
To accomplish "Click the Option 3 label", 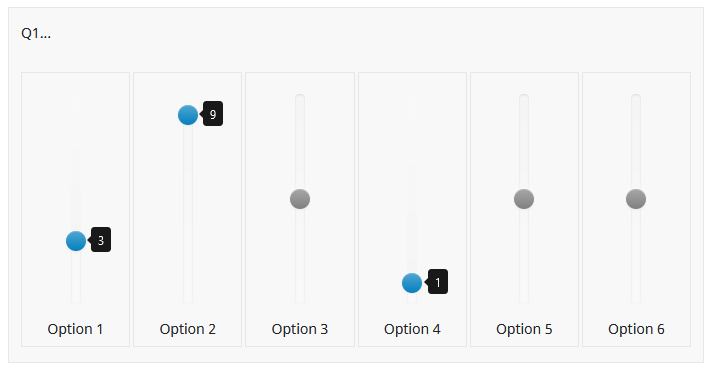I will coord(300,329).
